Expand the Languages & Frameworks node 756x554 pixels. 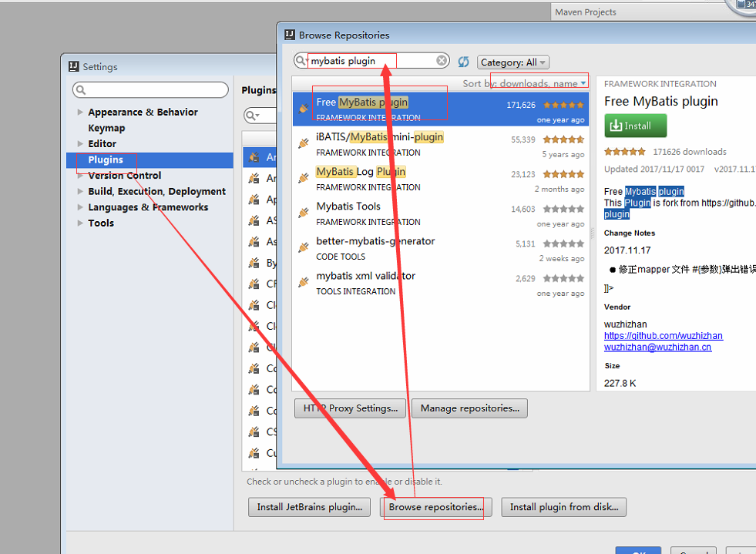(80, 207)
